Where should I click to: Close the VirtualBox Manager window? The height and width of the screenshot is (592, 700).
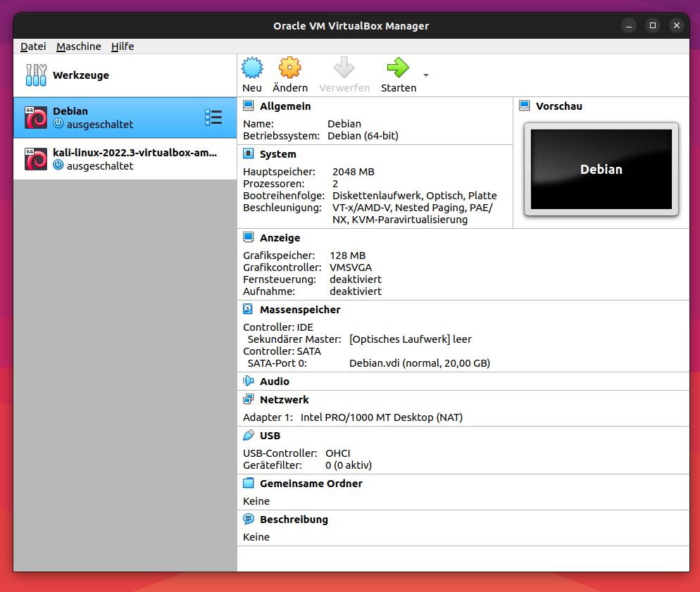point(677,25)
